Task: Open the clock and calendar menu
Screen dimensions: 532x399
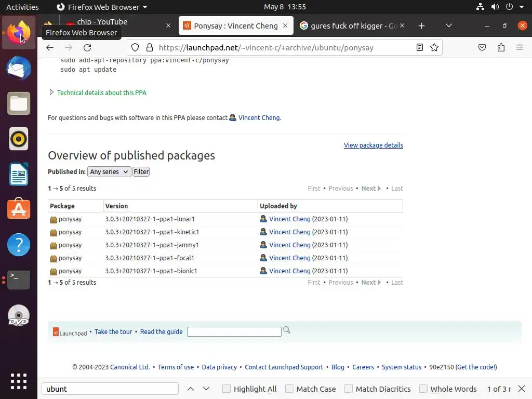Action: click(x=285, y=7)
